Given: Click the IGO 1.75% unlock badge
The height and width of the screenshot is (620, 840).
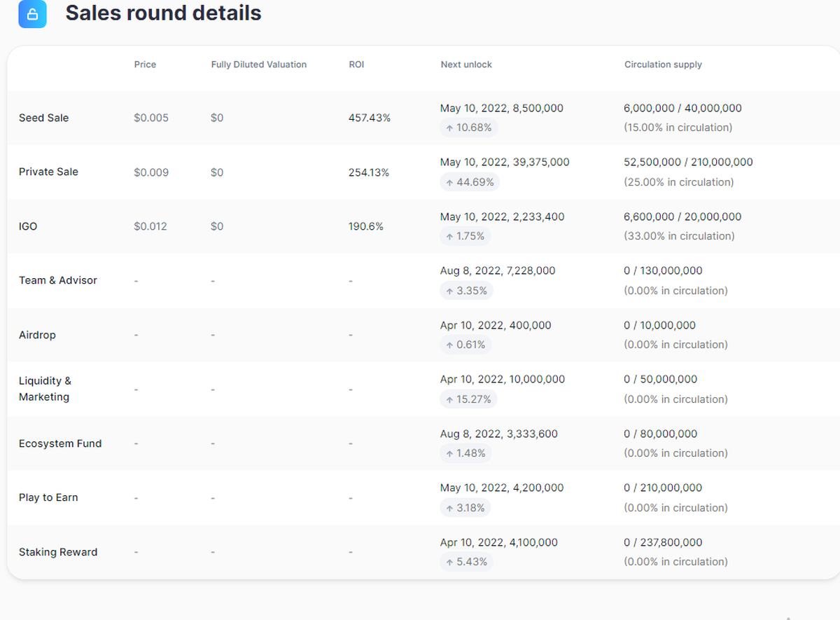Looking at the screenshot, I should (465, 236).
